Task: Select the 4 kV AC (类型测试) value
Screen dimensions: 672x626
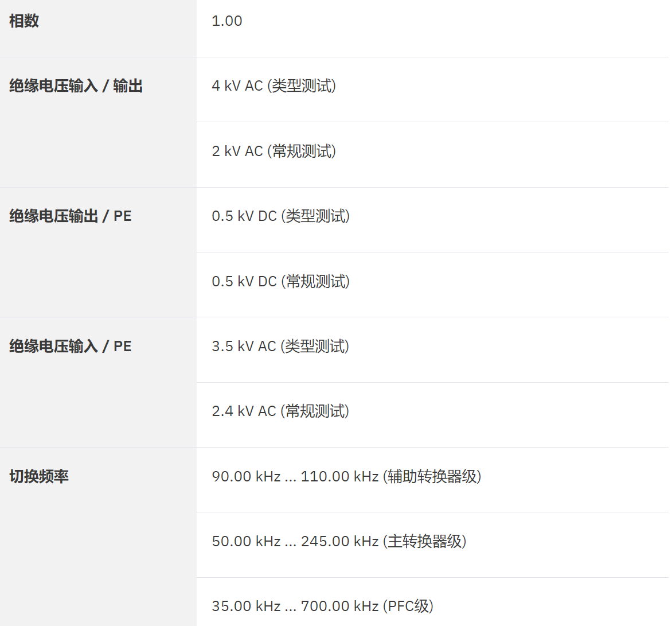Action: pos(274,86)
